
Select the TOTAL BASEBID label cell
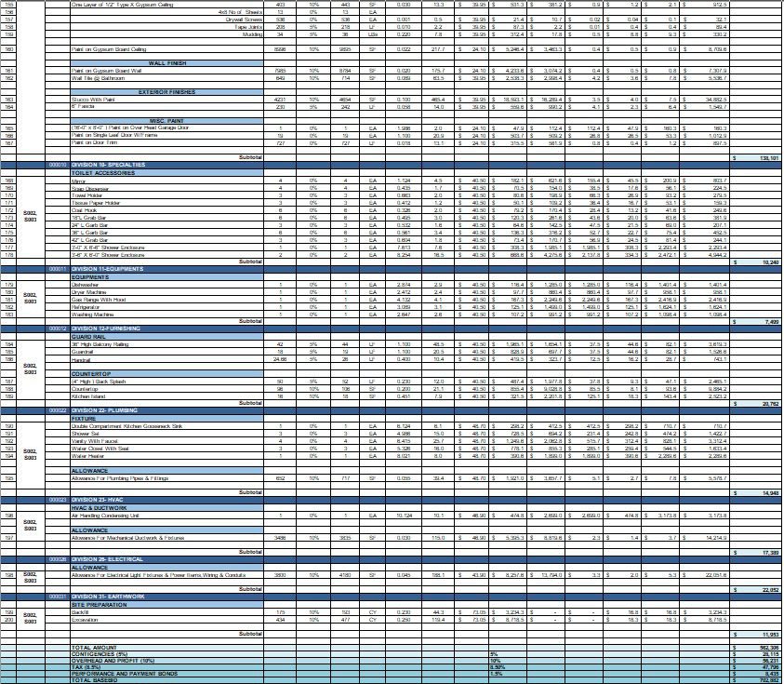tap(94, 680)
